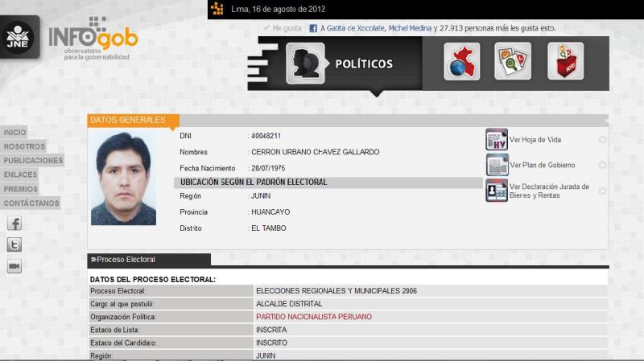The image size is (644, 361).
Task: Click name CERRON URBANO CHAVEZ GALLARDO
Action: tap(315, 152)
